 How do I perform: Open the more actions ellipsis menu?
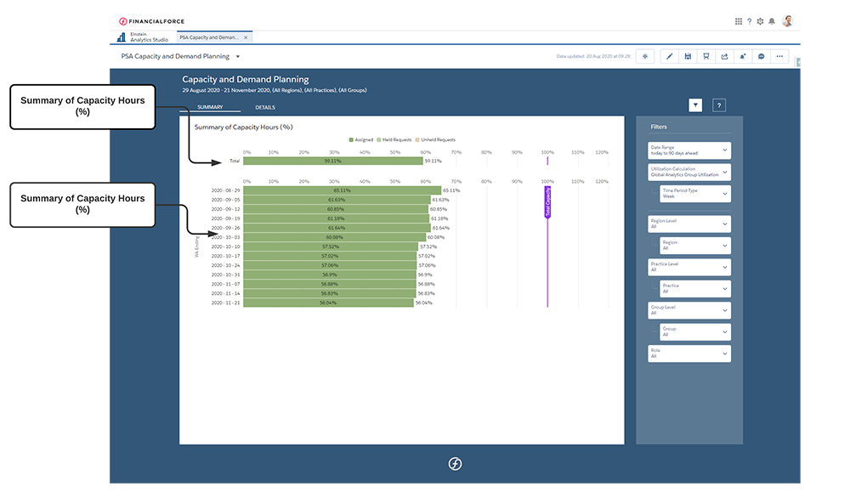coord(779,55)
